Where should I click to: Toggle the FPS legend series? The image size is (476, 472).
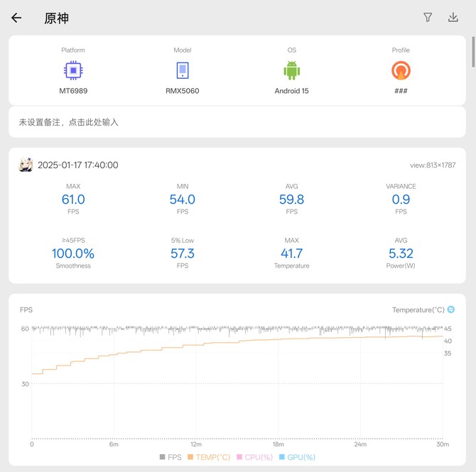(x=170, y=458)
